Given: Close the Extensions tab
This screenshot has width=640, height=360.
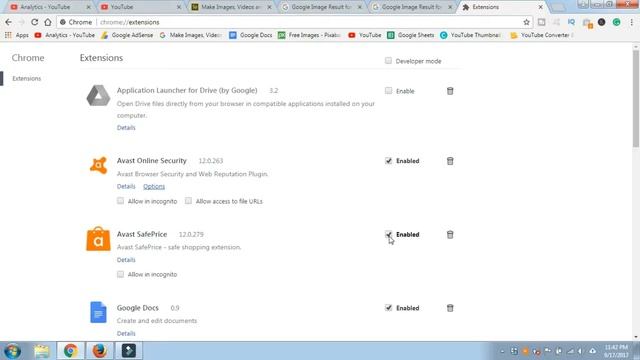Looking at the screenshot, I should tap(540, 7).
